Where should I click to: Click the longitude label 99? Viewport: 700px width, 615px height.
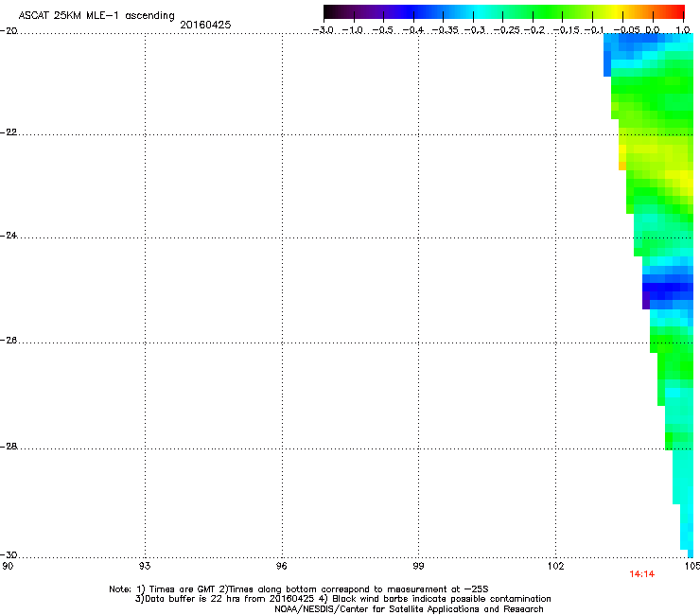pos(418,566)
